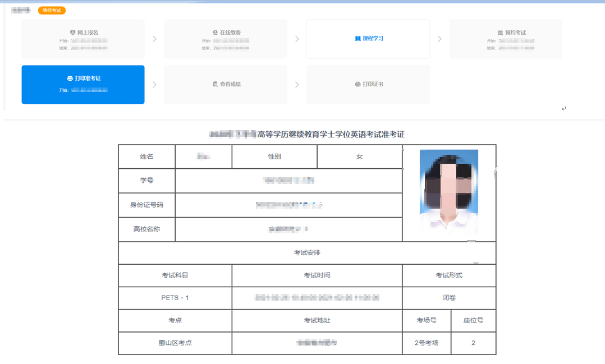Viewport: 605px width, 364px height.
Task: Click the 在线缴费 payment icon
Action: tap(215, 33)
